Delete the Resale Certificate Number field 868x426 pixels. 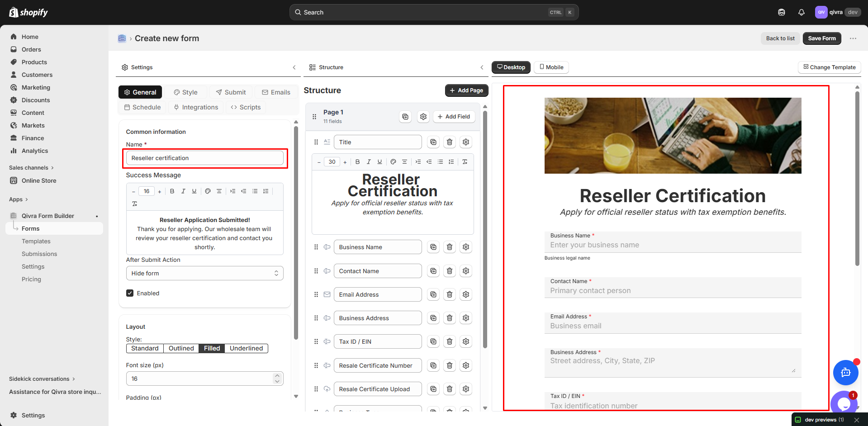(450, 365)
